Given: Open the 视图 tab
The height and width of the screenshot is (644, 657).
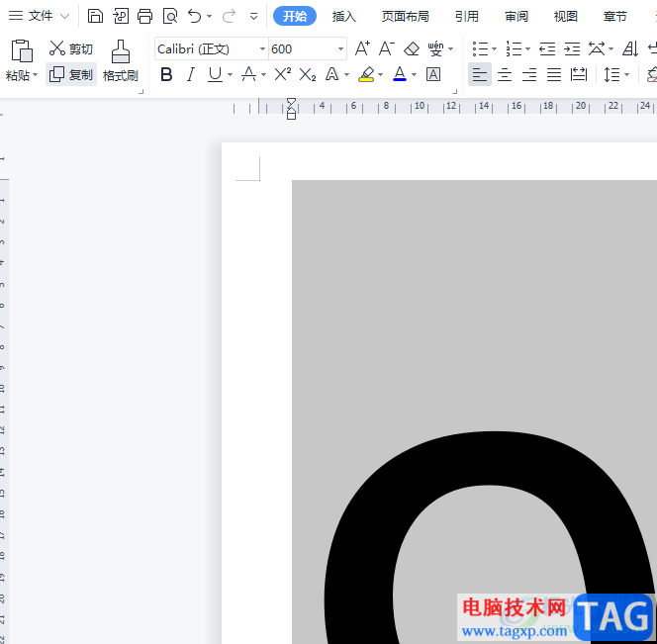Looking at the screenshot, I should [x=566, y=17].
